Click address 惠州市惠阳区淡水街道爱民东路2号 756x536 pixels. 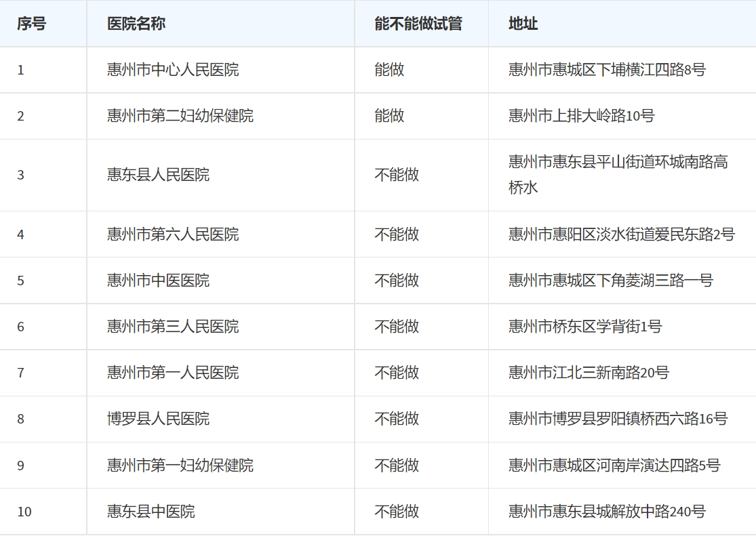[x=622, y=234]
